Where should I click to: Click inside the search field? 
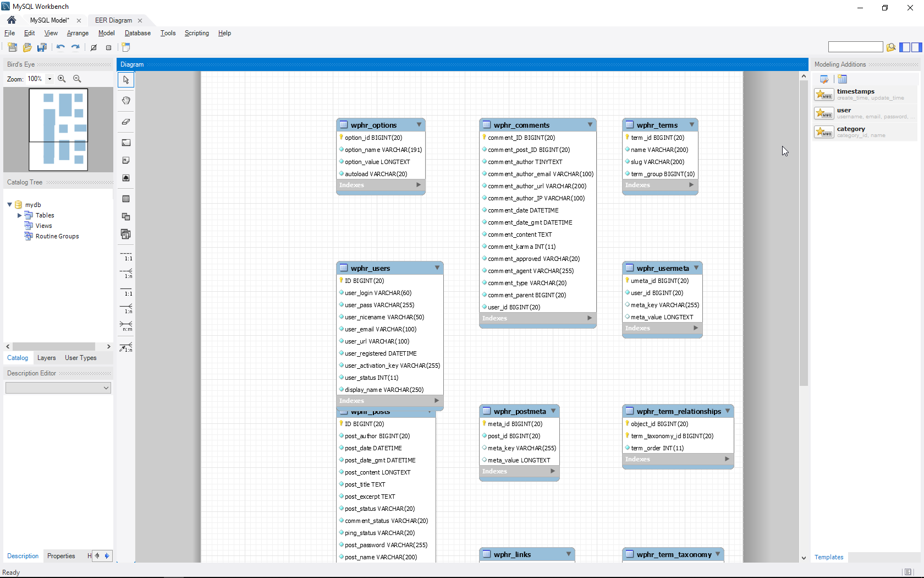[855, 47]
